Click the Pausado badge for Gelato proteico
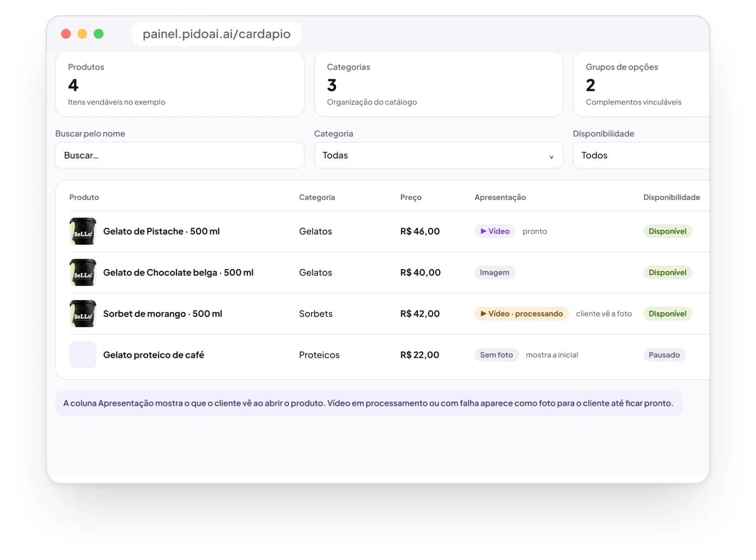This screenshot has height=560, width=756. [664, 355]
